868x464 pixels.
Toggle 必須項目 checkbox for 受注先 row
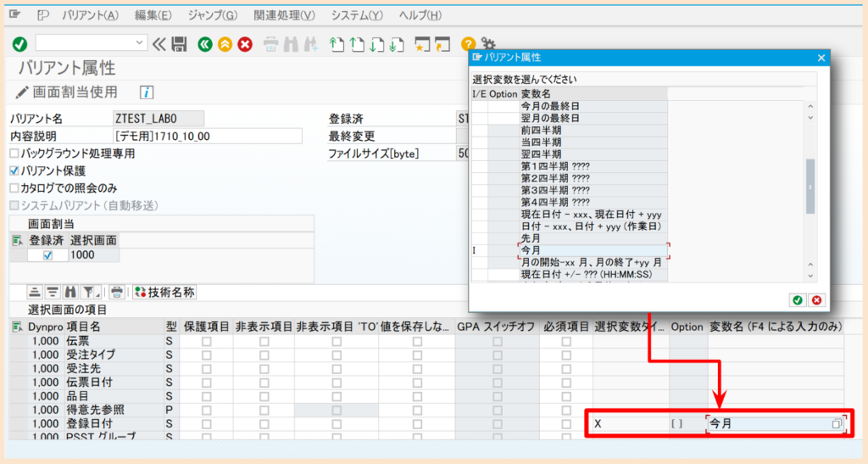pyautogui.click(x=565, y=369)
